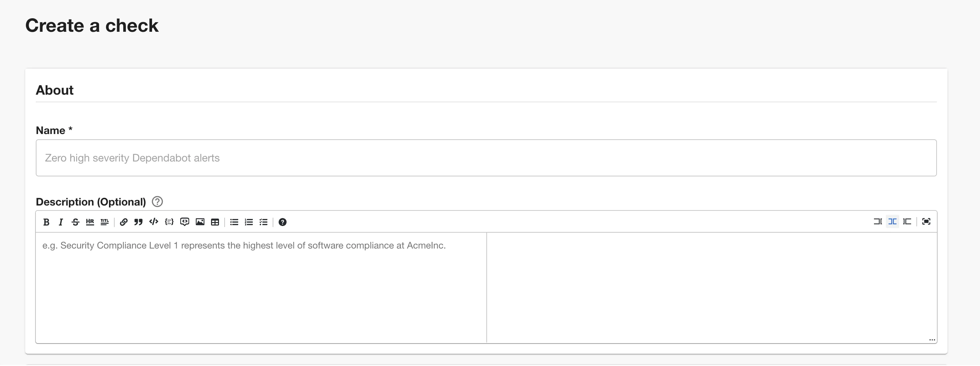
Task: Toggle bold formatting in the description editor
Action: (x=46, y=222)
